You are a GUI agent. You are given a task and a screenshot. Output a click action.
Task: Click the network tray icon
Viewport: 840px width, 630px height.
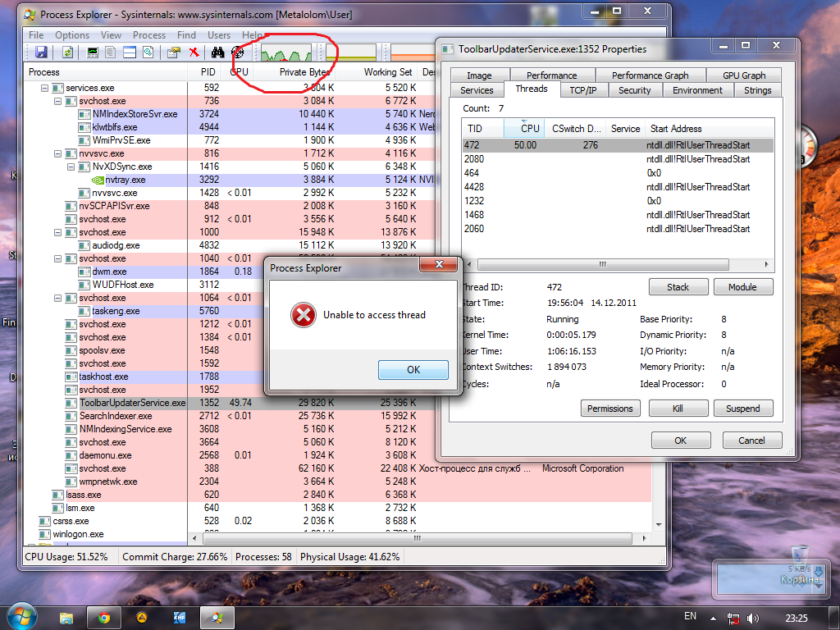pyautogui.click(x=733, y=619)
